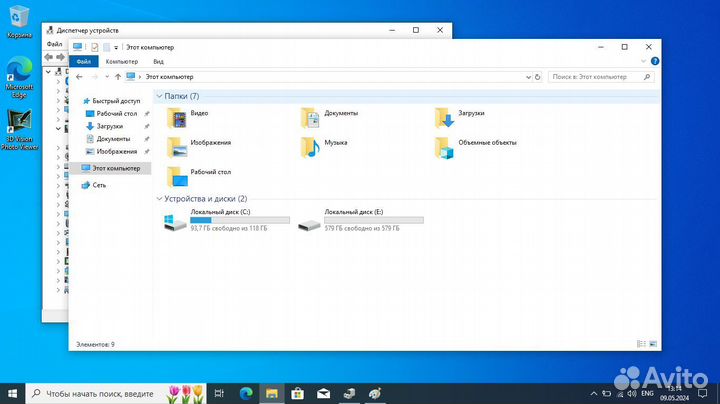Open Mail app from taskbar

coord(323,393)
